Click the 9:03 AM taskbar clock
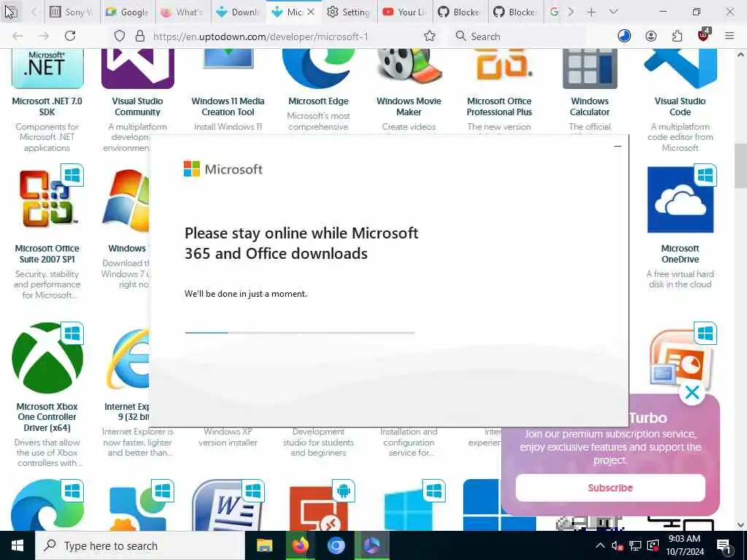747x560 pixels. pos(684,545)
